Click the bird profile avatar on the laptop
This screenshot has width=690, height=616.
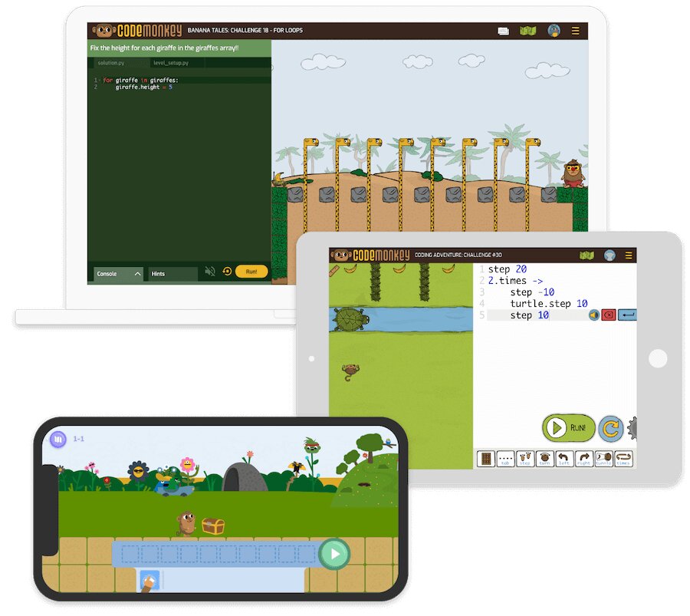pos(554,31)
